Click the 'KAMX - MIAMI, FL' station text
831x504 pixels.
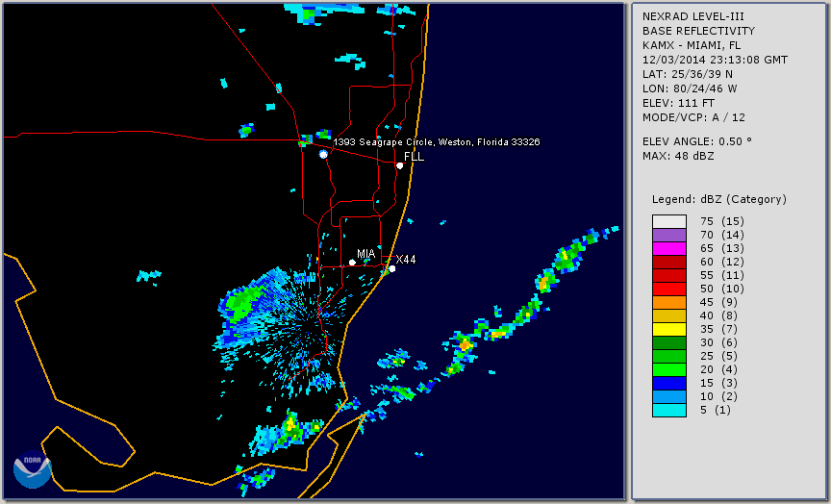(x=692, y=45)
